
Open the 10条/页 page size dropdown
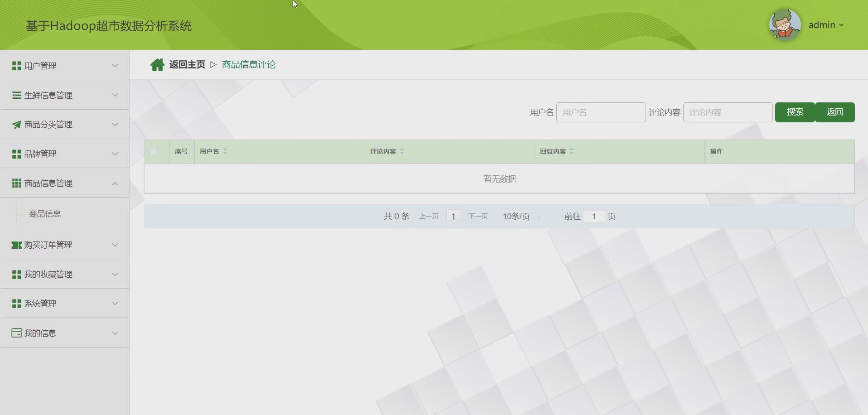pyautogui.click(x=521, y=217)
